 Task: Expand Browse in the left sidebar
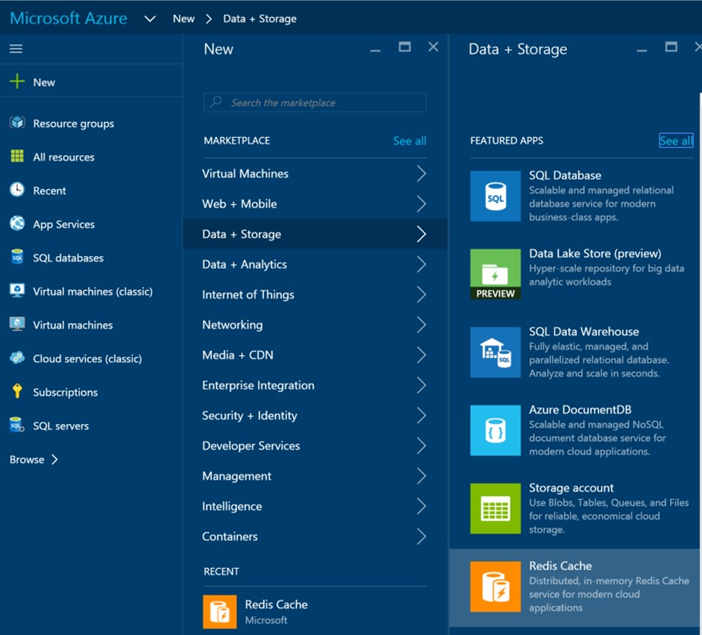(34, 460)
